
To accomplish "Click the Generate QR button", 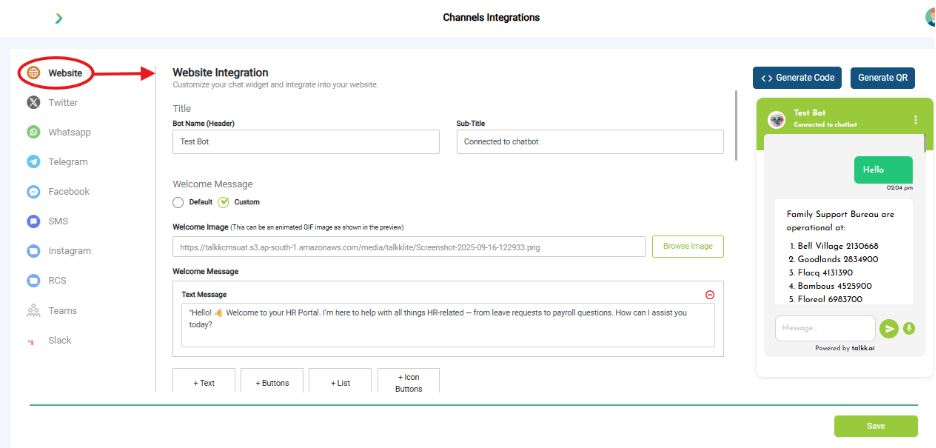I will point(882,78).
